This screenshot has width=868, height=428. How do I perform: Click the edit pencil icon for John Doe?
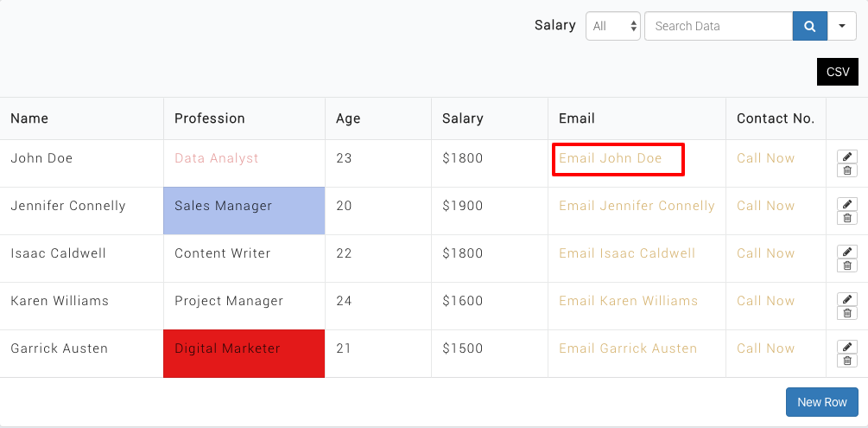pos(846,157)
